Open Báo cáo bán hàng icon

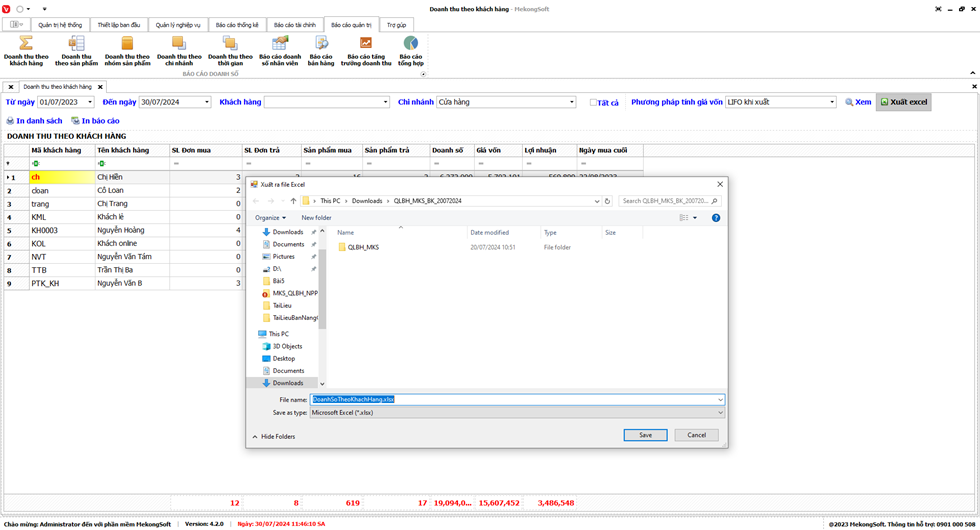click(321, 43)
